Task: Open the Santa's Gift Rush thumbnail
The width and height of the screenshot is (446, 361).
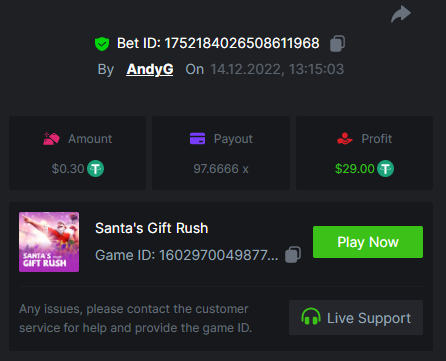Action: coord(49,242)
